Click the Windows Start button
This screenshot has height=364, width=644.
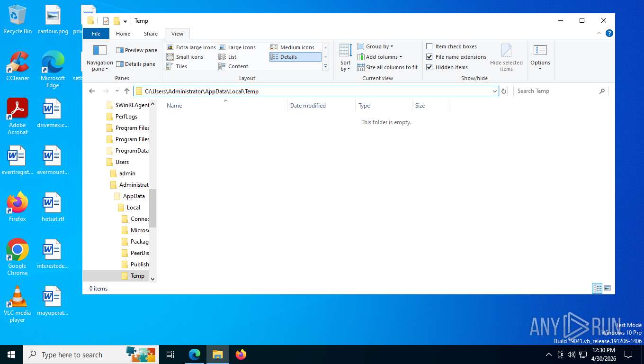click(x=11, y=355)
